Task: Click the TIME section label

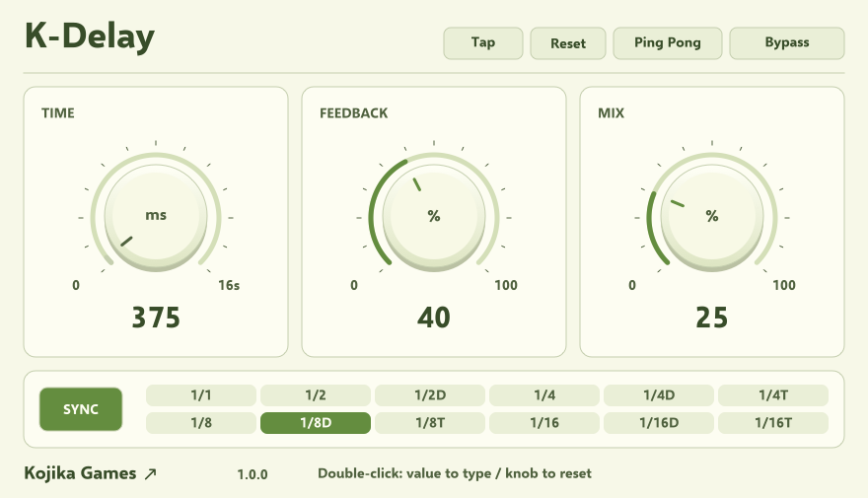Action: click(x=58, y=112)
